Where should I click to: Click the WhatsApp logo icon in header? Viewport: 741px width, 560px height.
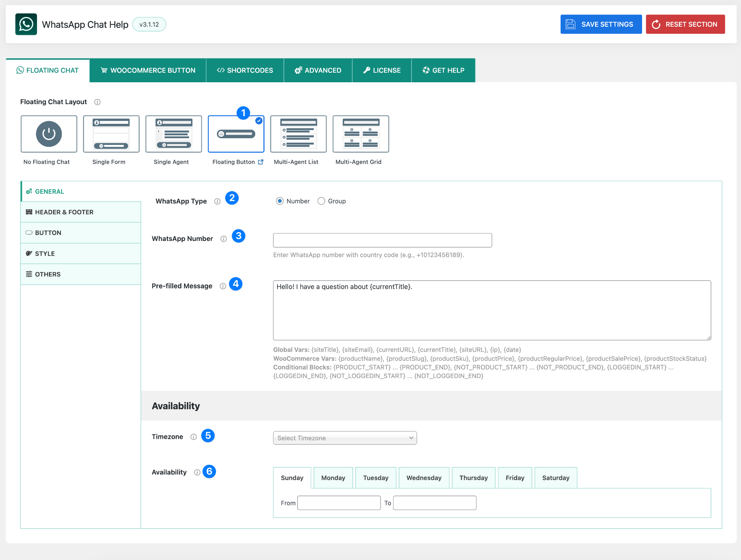26,24
